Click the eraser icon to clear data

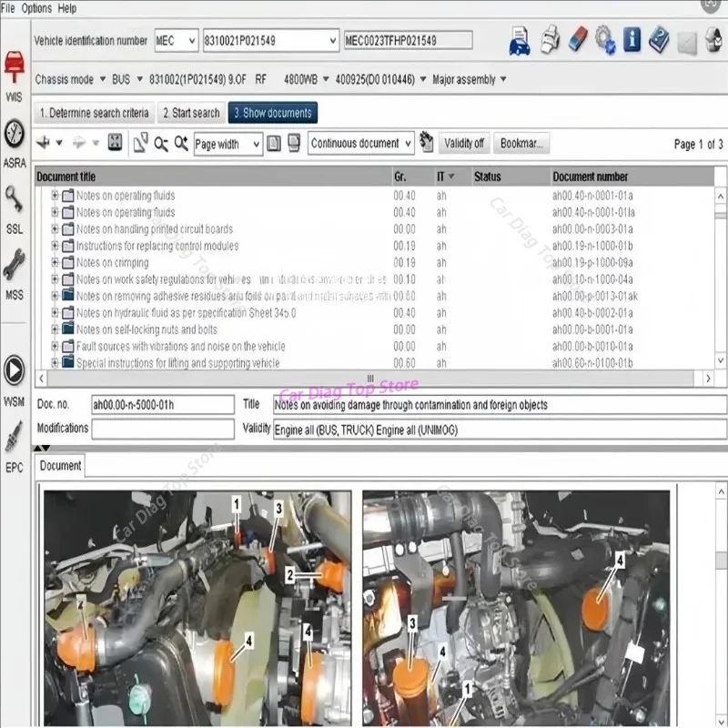578,39
